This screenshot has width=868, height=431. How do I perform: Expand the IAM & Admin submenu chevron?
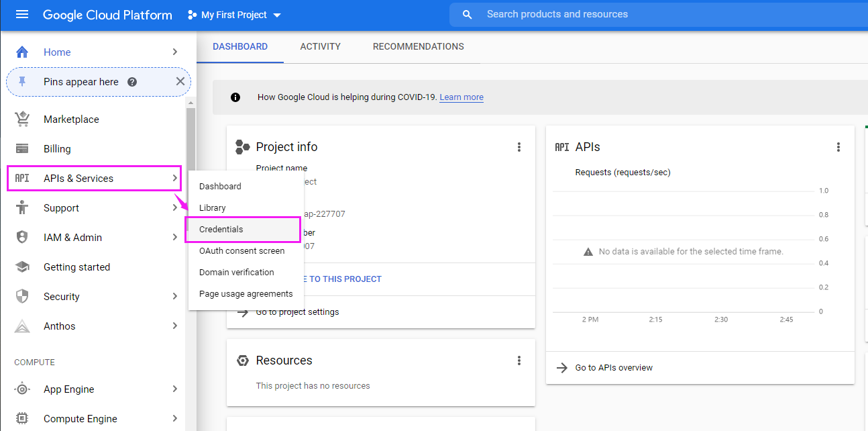[174, 238]
